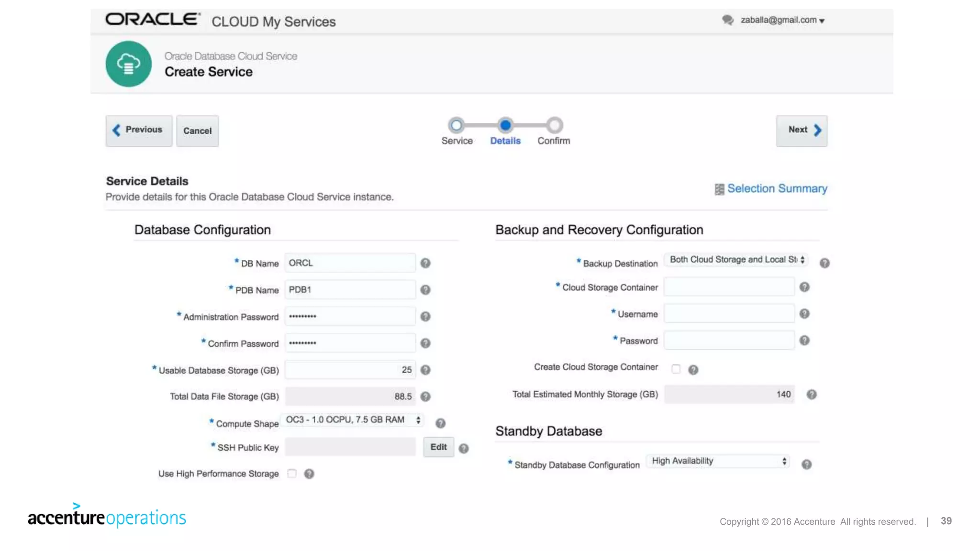Go to the Service wizard step
This screenshot has height=551, width=980.
pos(457,125)
